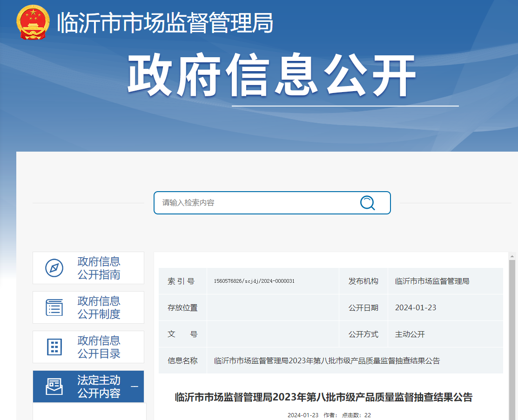Screen dimensions: 518x420
Task: Open 政府信息公开指南 menu item
Action: pyautogui.click(x=88, y=268)
